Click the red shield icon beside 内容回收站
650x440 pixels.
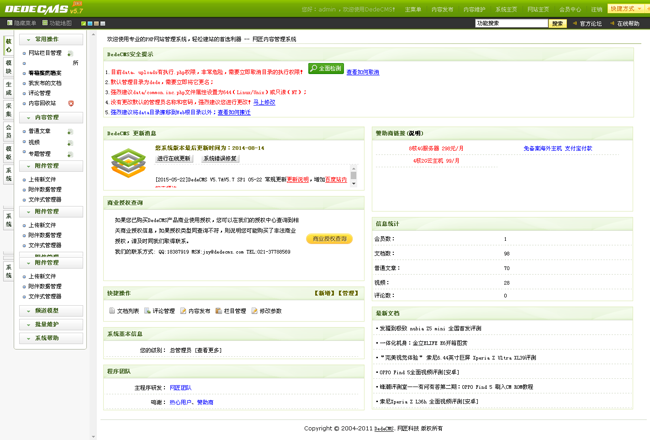[x=71, y=103]
